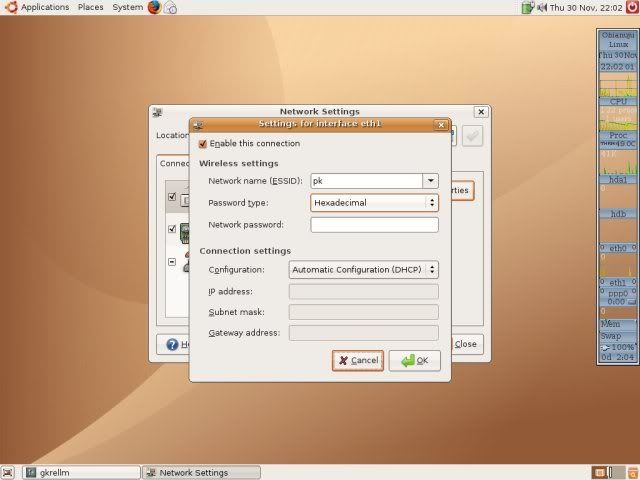Click the disabled Gateway address field

pos(363,333)
